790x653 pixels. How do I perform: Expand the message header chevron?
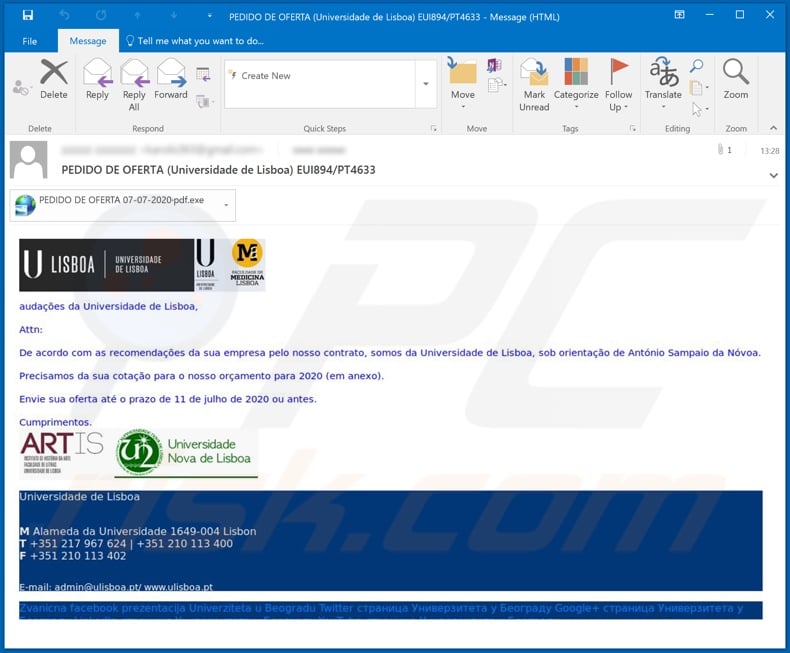click(x=773, y=176)
